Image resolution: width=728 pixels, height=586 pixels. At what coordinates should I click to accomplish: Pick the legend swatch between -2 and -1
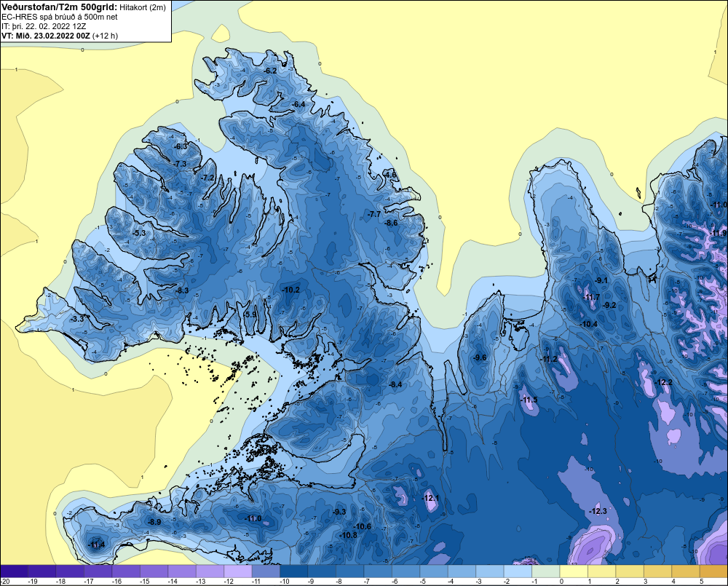pyautogui.click(x=518, y=571)
